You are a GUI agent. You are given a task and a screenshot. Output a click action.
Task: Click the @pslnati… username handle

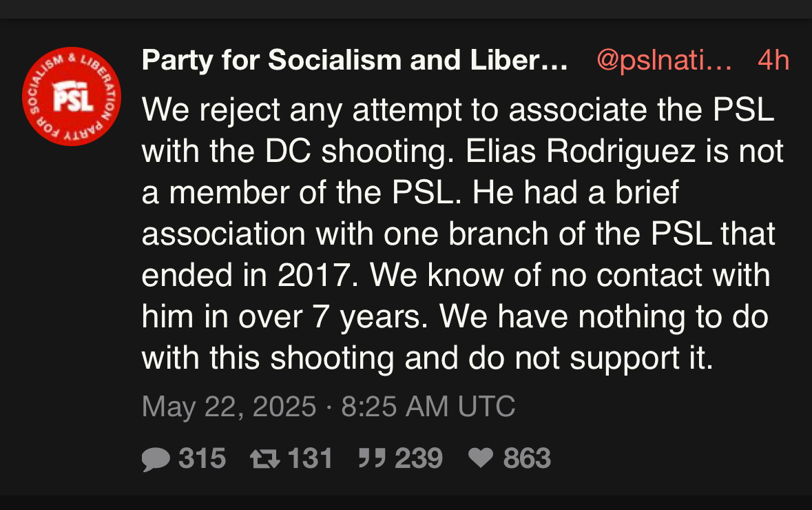click(x=663, y=61)
